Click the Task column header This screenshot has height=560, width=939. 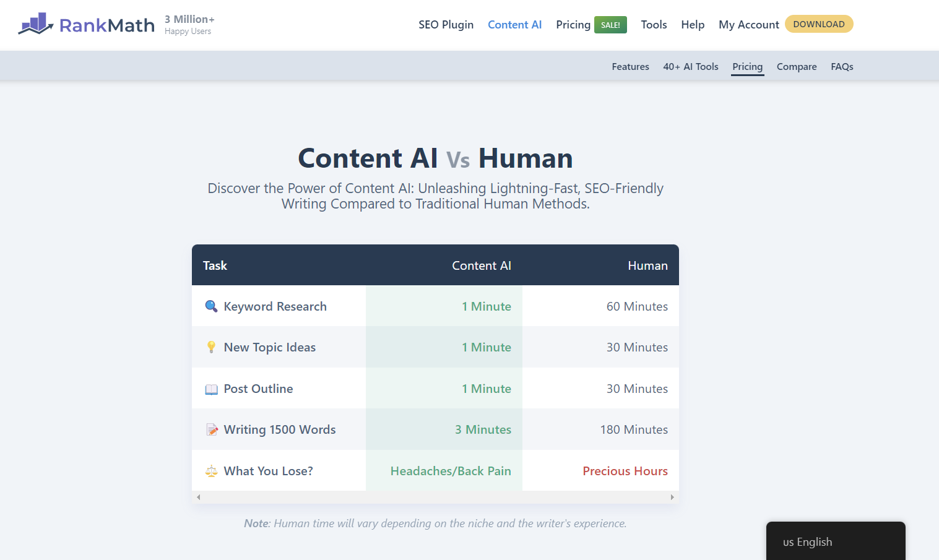(215, 265)
